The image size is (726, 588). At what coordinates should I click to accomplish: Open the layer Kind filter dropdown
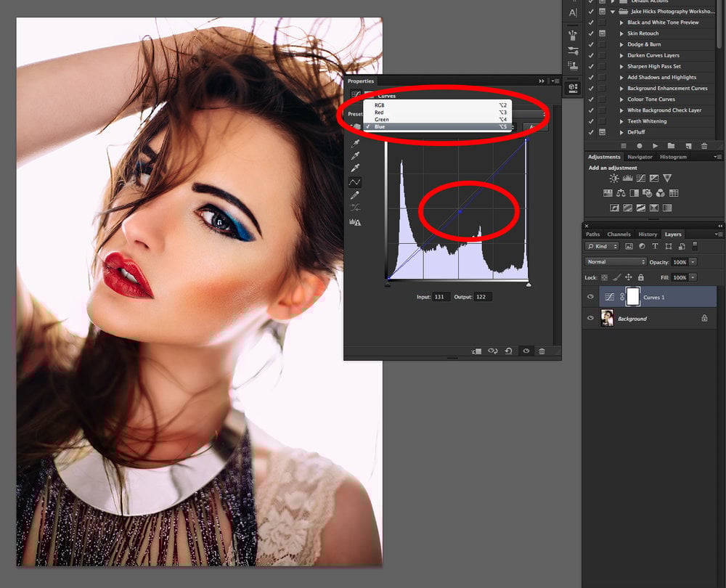pos(602,246)
